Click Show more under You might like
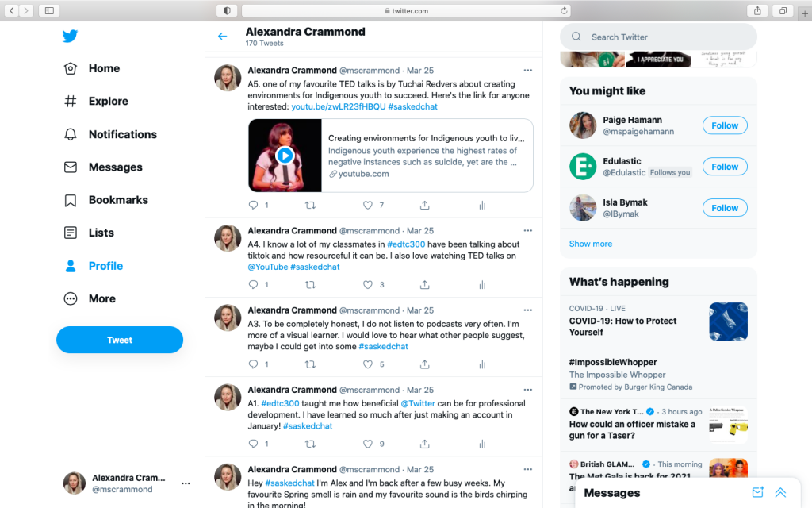The image size is (812, 508). pyautogui.click(x=590, y=244)
